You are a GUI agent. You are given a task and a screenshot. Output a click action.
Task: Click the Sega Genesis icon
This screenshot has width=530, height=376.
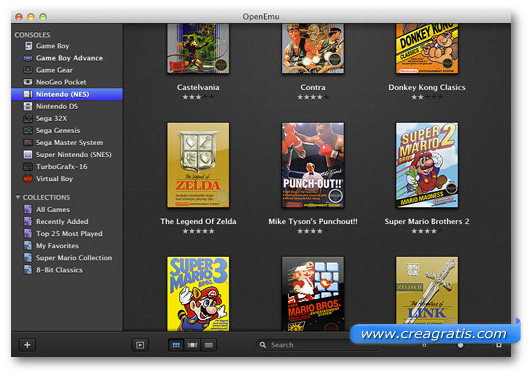[x=28, y=131]
